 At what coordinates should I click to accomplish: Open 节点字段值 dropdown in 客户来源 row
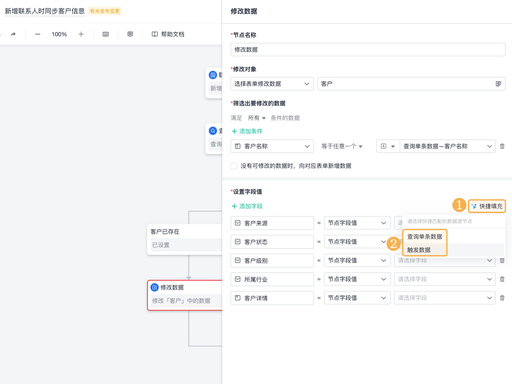point(357,223)
